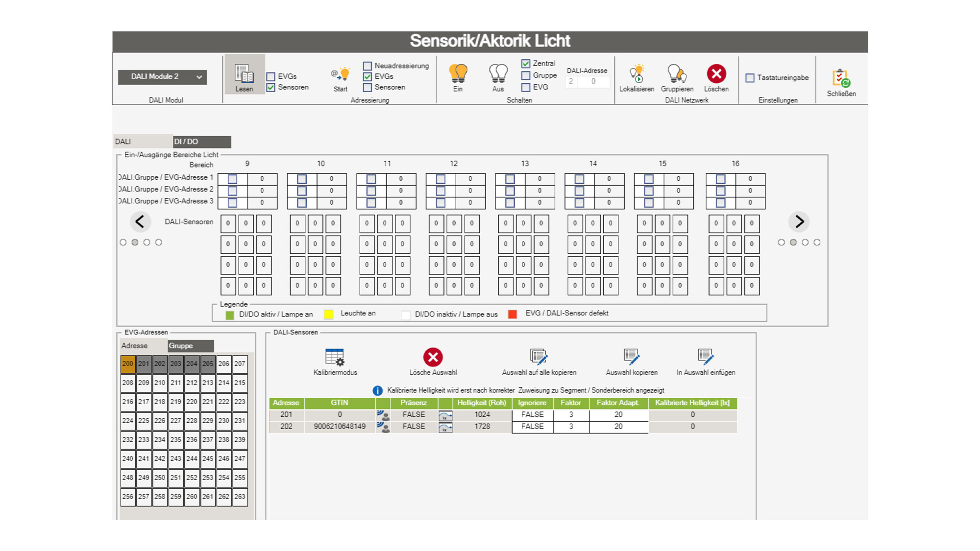Open the DALI Module 2 dropdown
This screenshot has width=980, height=551.
[162, 77]
